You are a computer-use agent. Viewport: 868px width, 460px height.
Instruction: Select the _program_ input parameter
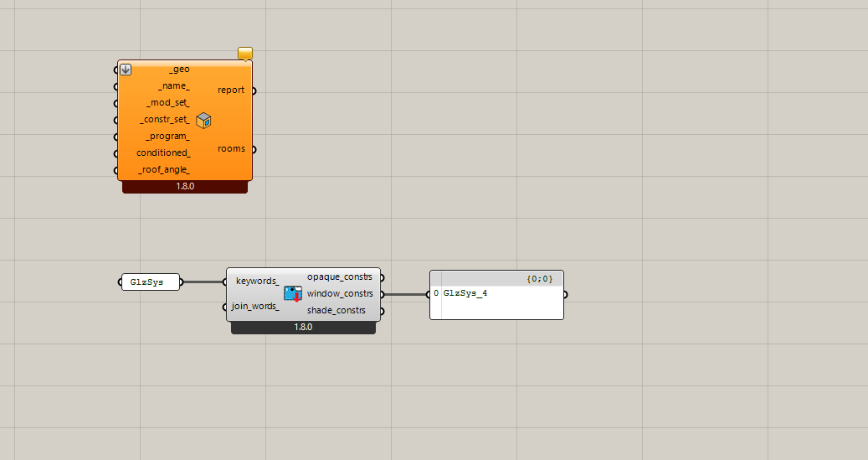167,137
